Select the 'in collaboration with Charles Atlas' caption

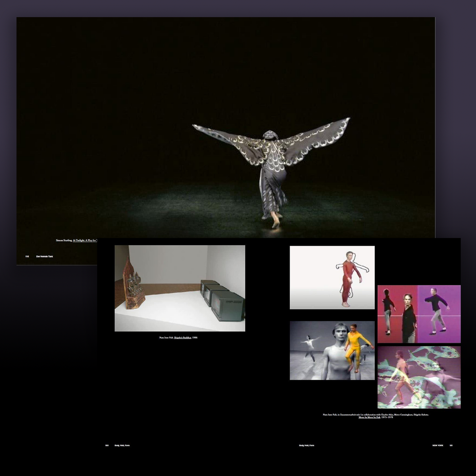[376, 415]
